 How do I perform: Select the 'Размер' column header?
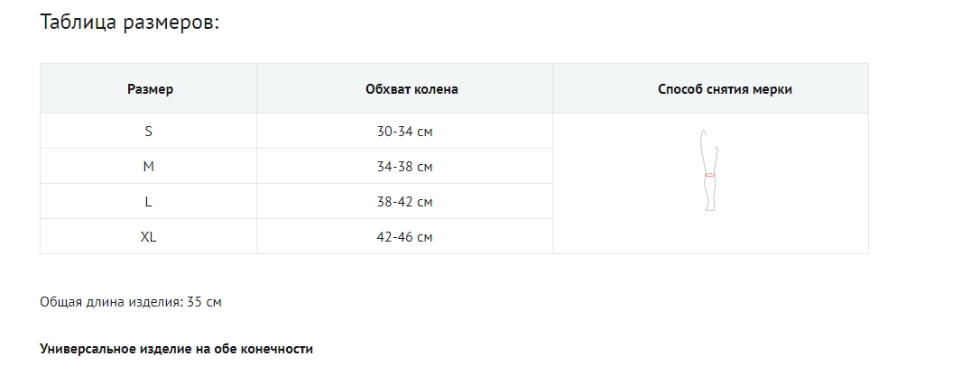(x=150, y=89)
